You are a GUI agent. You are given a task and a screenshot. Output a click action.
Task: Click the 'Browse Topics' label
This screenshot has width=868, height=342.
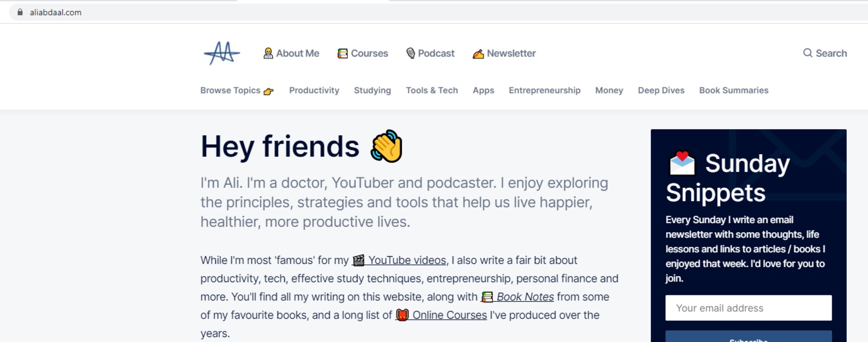230,90
